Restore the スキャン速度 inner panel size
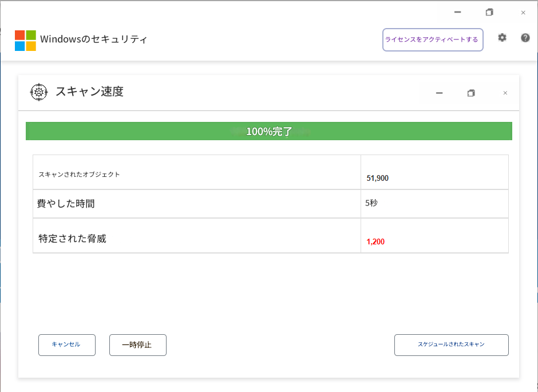This screenshot has width=538, height=392. point(471,93)
